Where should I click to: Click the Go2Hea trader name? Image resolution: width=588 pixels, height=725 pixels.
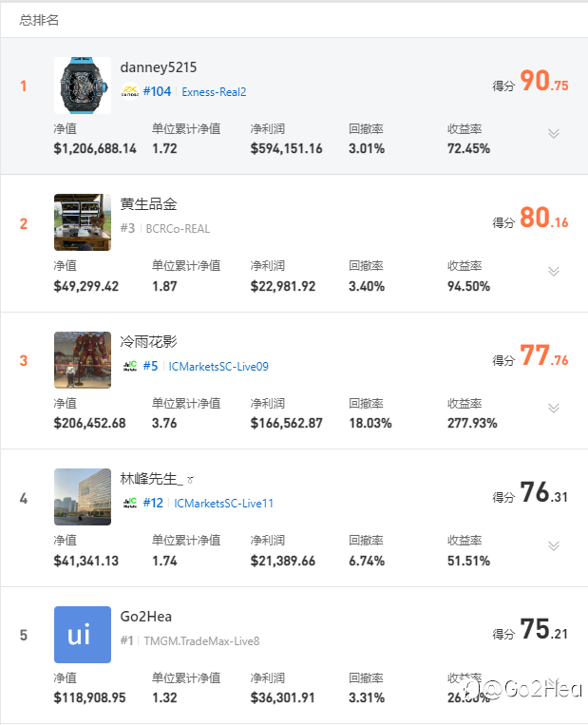pyautogui.click(x=146, y=617)
